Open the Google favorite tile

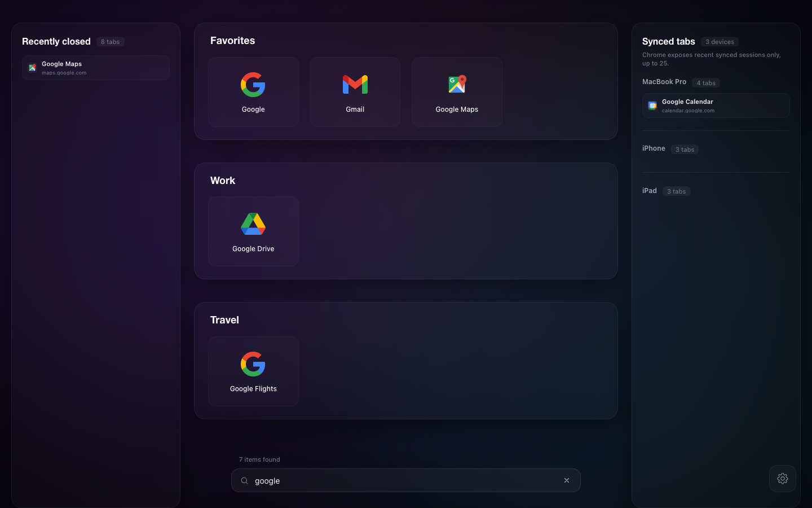253,92
